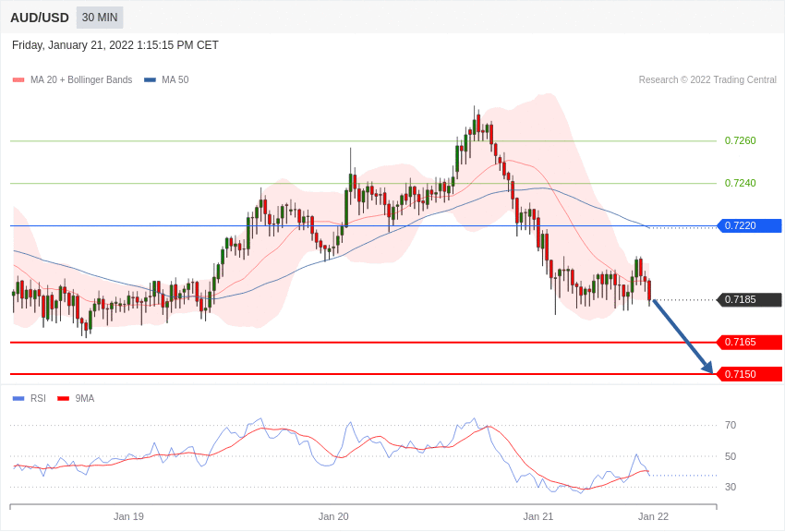Click the RSI legend text
785x532 pixels.
38,399
